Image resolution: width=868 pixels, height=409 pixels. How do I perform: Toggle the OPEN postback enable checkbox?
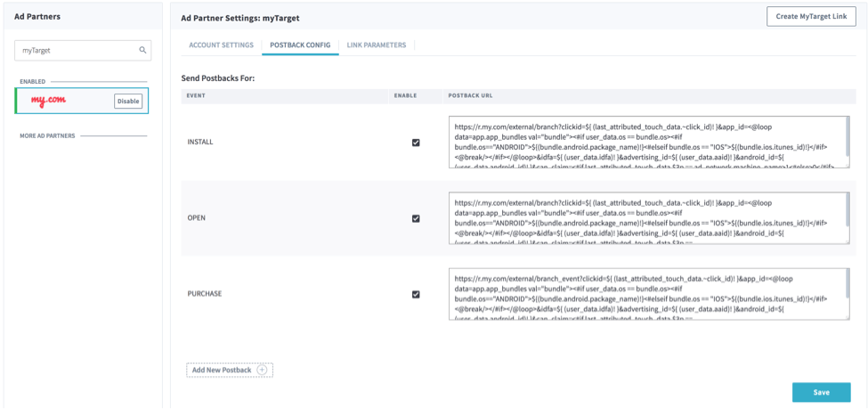click(x=416, y=218)
